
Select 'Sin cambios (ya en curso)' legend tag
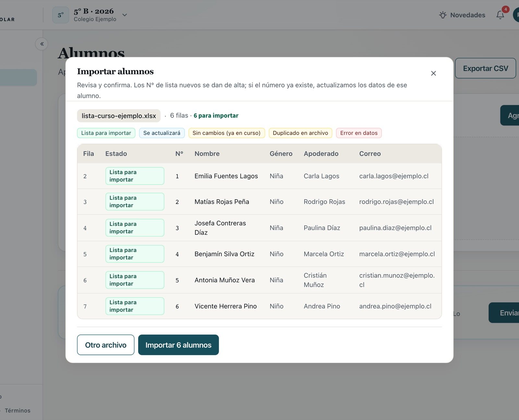[226, 133]
